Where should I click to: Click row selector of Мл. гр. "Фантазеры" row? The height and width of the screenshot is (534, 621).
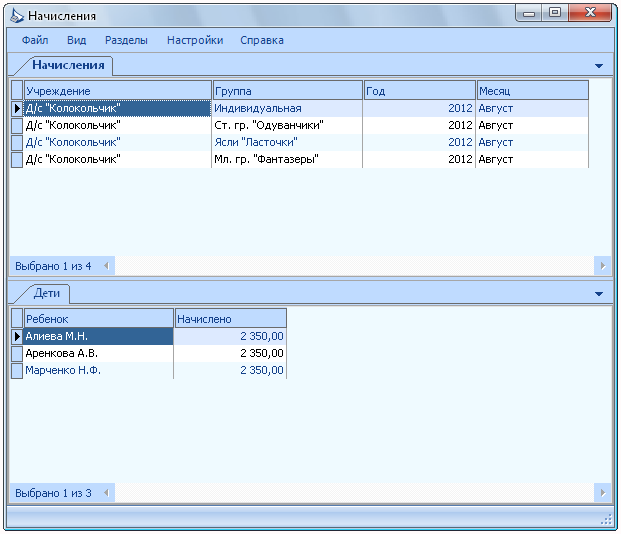coord(17,159)
